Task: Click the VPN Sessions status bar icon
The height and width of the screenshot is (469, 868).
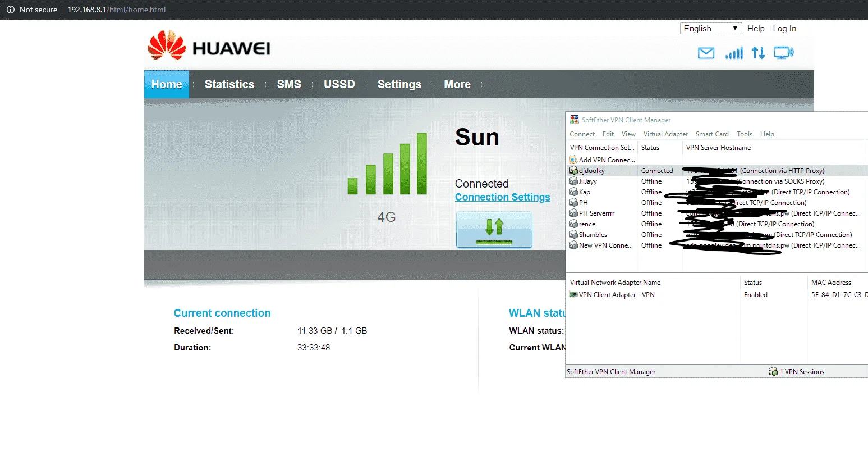Action: [x=773, y=371]
